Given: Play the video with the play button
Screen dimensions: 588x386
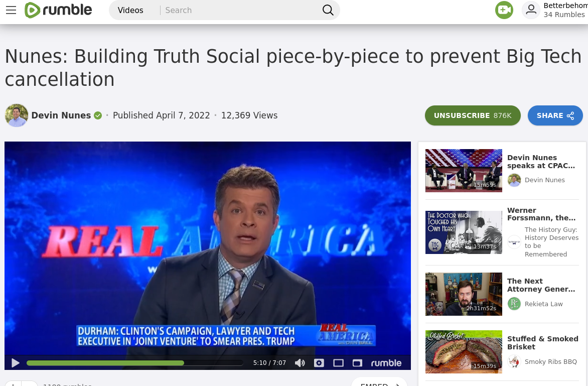Looking at the screenshot, I should [x=16, y=363].
